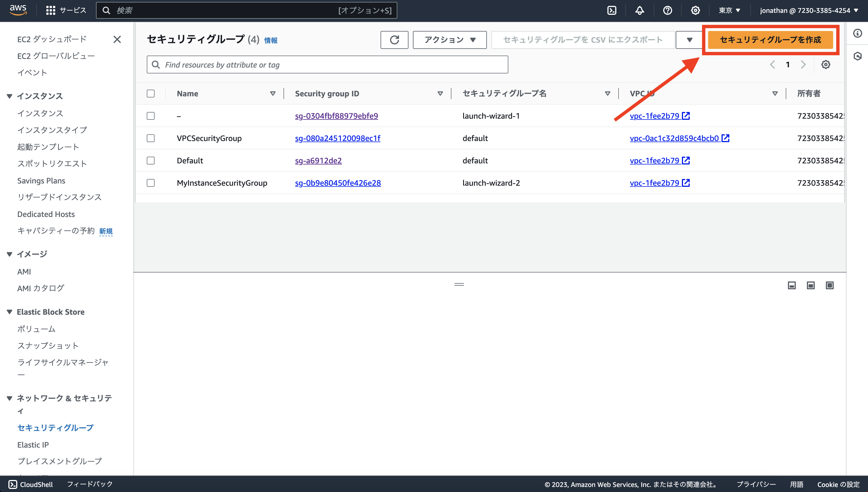
Task: Select the MyInstanceSecurityGroup row checkbox
Action: [151, 183]
